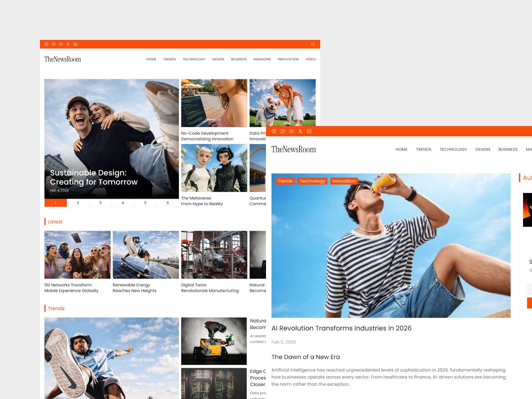Viewport: 532px width, 399px height.
Task: Open DESIGN in the article page navigation
Action: click(x=482, y=149)
